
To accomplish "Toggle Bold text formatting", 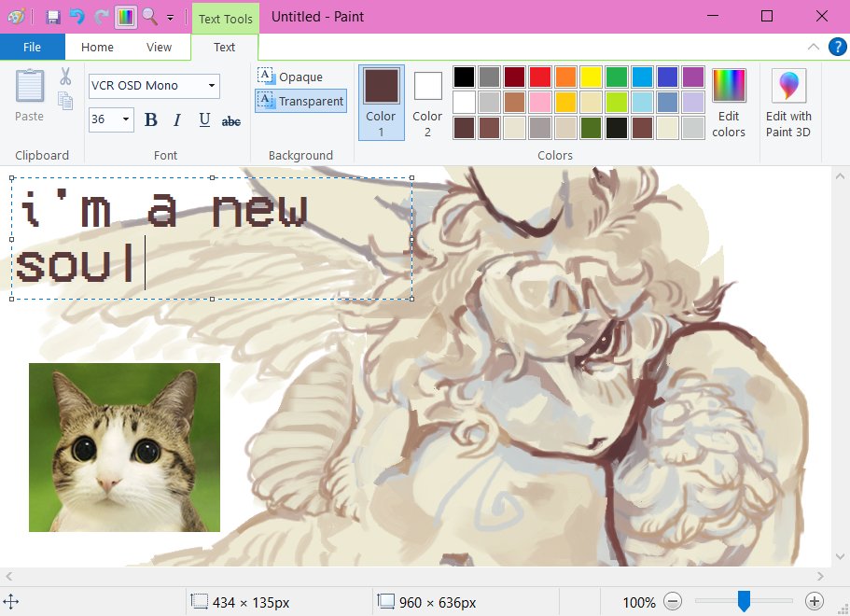I will [151, 119].
